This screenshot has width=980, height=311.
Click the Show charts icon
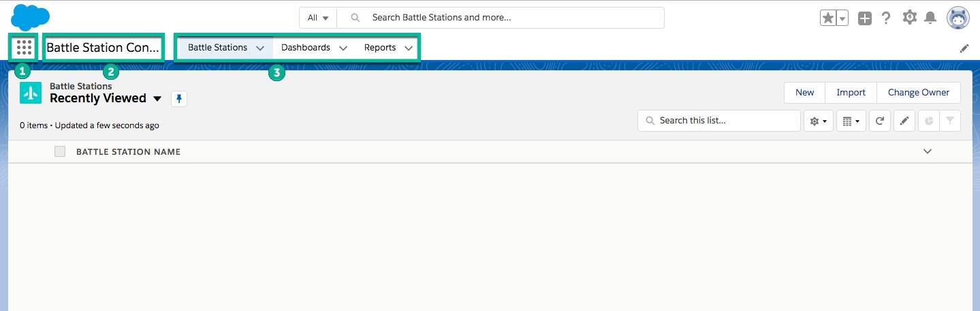click(928, 121)
